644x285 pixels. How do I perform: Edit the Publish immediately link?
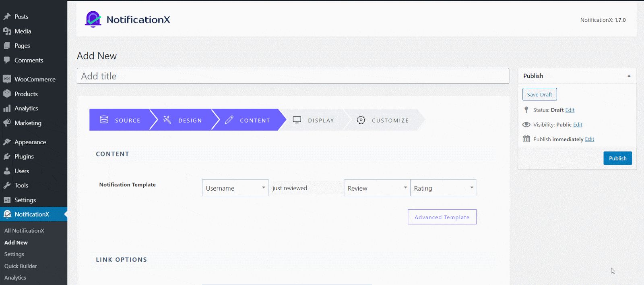(589, 139)
